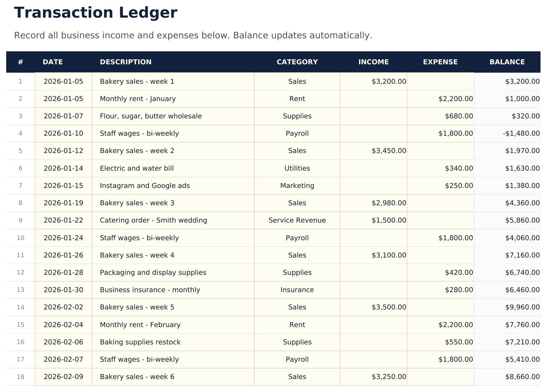
Task: Click the negative -$1,480.00 balance cell
Action: coord(507,134)
